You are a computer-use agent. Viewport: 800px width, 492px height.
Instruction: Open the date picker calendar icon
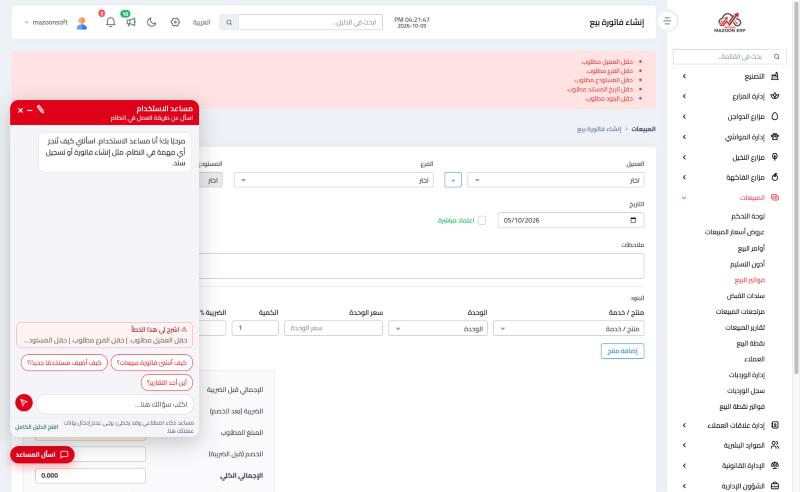633,220
